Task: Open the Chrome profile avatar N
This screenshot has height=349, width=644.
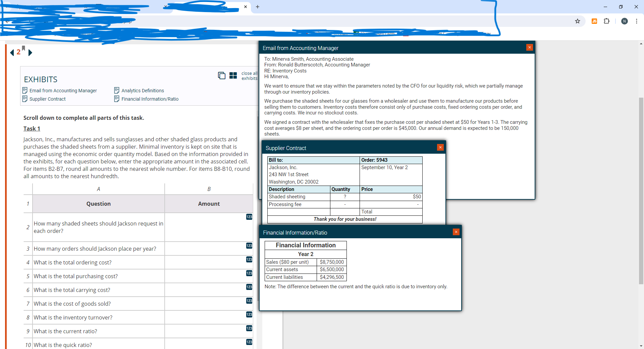Action: click(625, 21)
